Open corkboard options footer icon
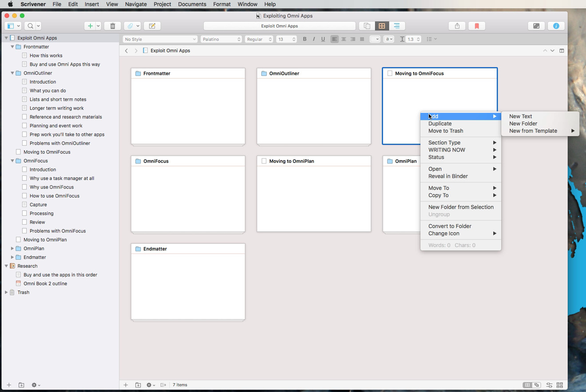Screen dimensions: 586x392 pyautogui.click(x=549, y=385)
